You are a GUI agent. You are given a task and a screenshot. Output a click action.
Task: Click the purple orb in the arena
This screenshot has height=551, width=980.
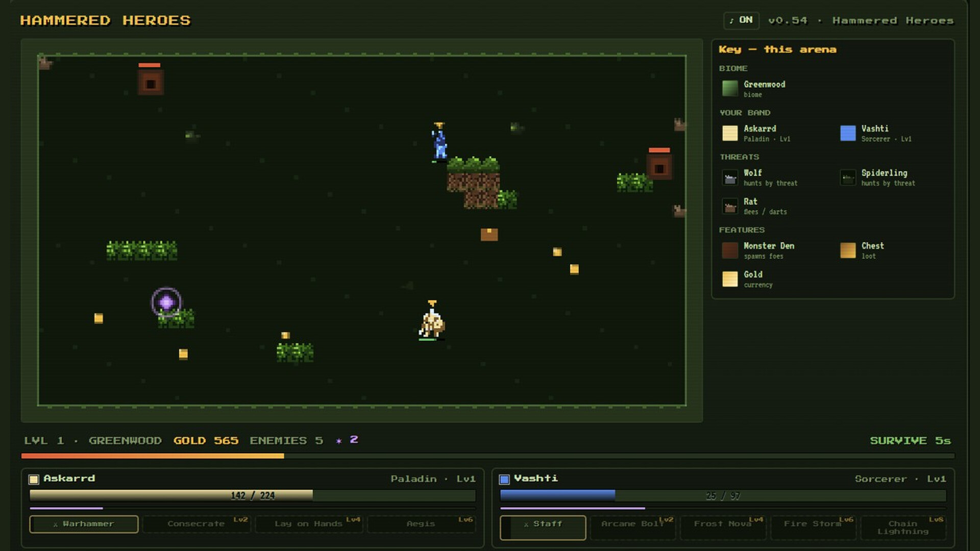(x=166, y=302)
